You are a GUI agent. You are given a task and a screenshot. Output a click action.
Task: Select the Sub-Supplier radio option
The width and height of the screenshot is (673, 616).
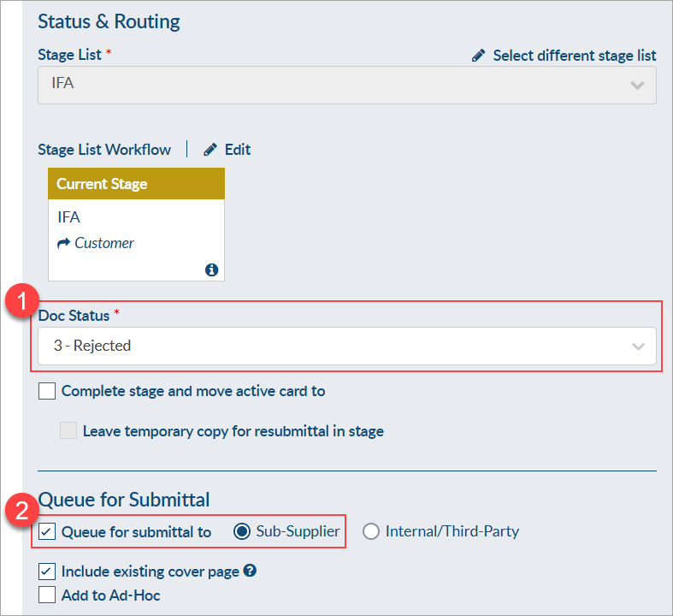(x=242, y=531)
